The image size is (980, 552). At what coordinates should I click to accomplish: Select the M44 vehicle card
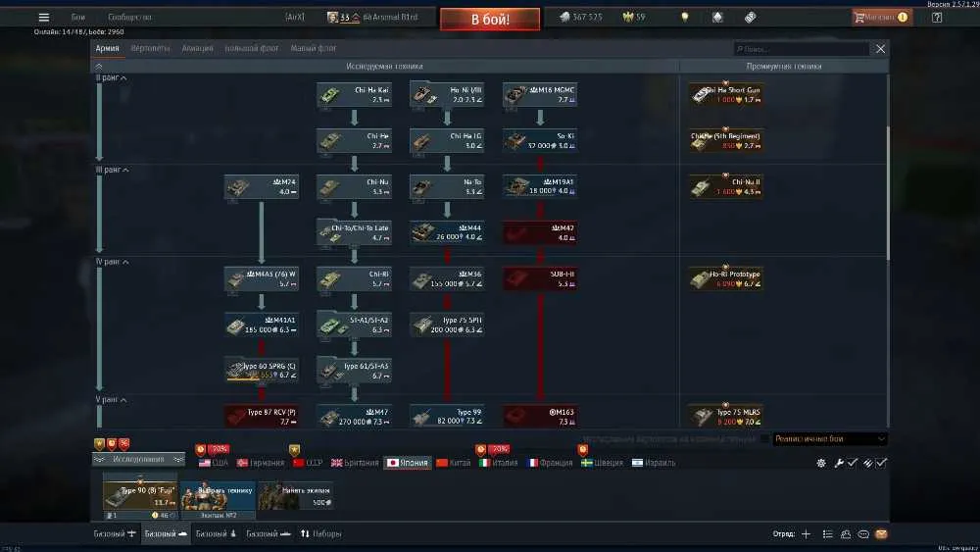(x=447, y=232)
